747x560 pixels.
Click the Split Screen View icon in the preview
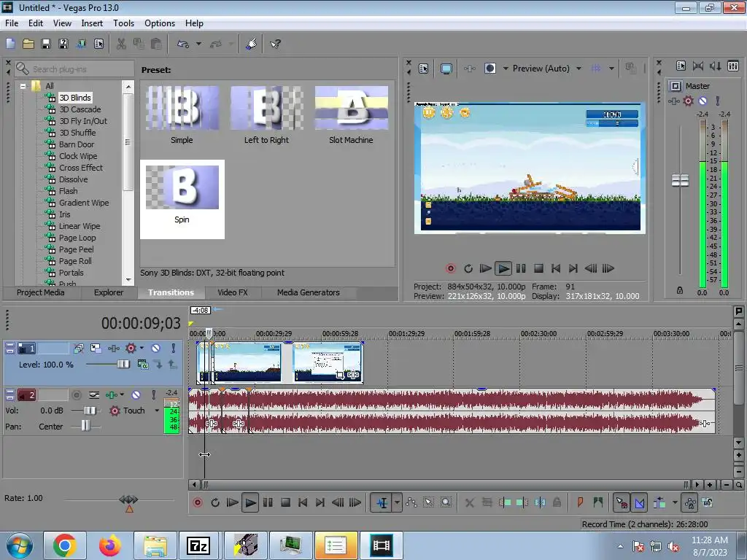489,69
